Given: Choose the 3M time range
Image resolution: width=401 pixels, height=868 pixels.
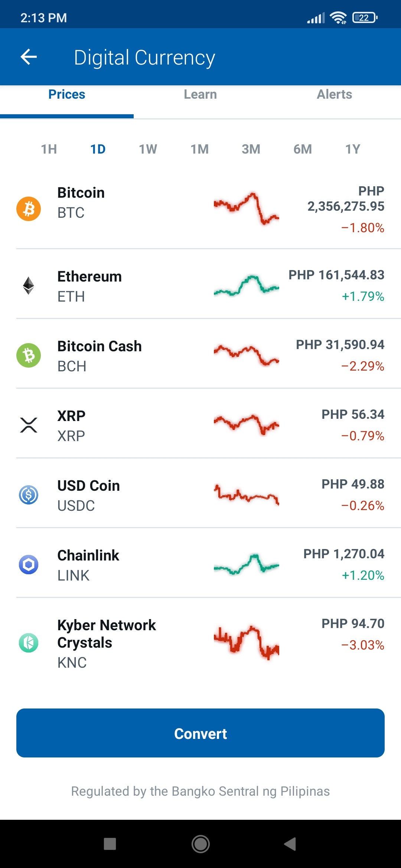Looking at the screenshot, I should click(x=251, y=149).
